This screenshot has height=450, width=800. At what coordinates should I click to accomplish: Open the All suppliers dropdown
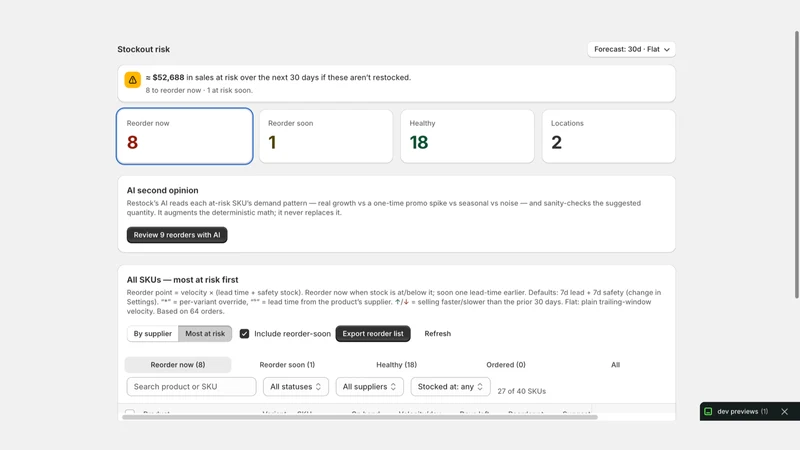pos(369,387)
